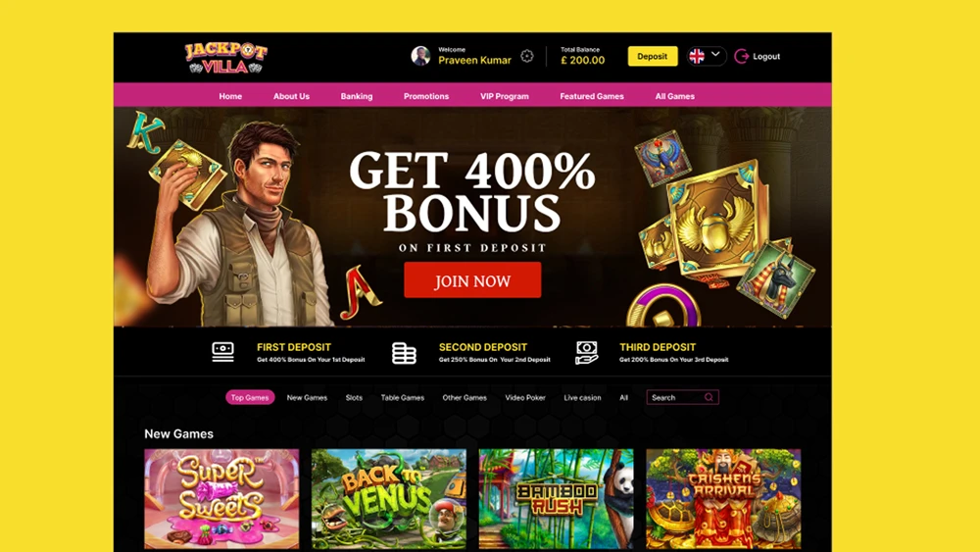Open the Bamboo Rush game thumbnail
Viewport: 980px width, 552px height.
tap(557, 499)
